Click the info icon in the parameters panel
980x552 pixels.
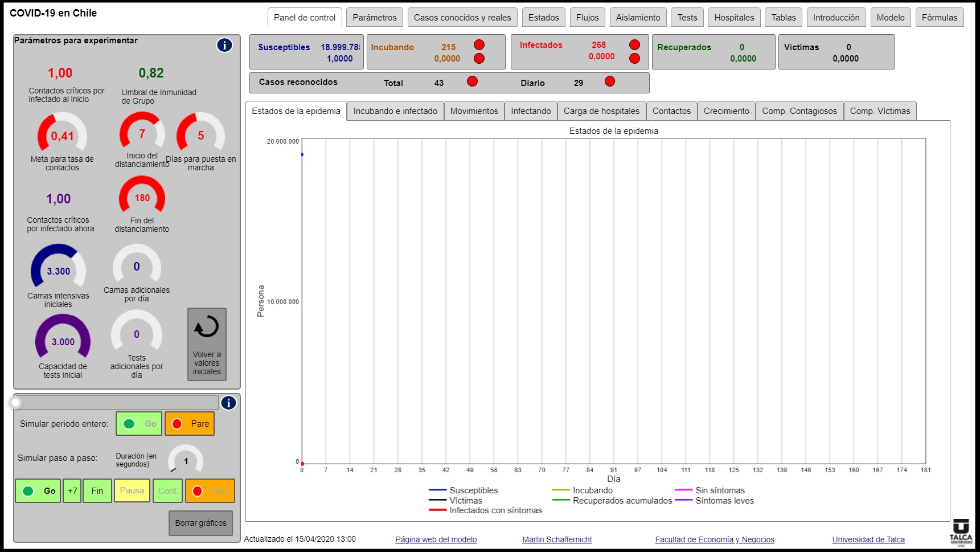coord(224,46)
